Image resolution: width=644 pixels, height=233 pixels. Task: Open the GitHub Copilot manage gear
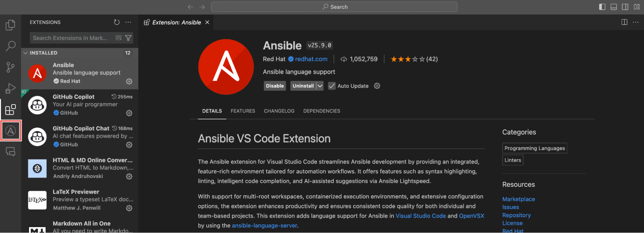pyautogui.click(x=129, y=113)
